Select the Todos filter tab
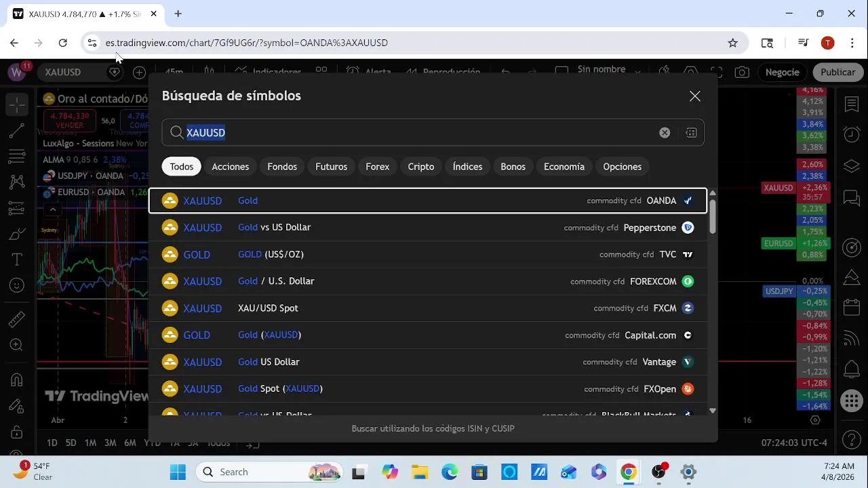The height and width of the screenshot is (488, 868). tap(182, 167)
